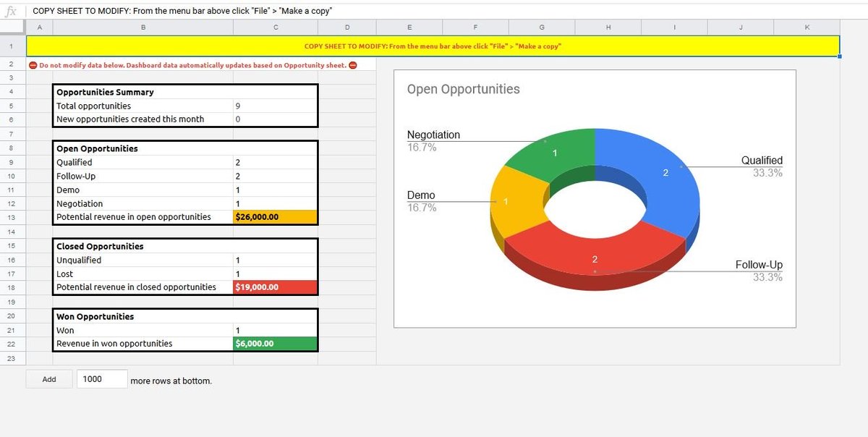Click the red 'Do not modify data below' warning

pyautogui.click(x=193, y=65)
